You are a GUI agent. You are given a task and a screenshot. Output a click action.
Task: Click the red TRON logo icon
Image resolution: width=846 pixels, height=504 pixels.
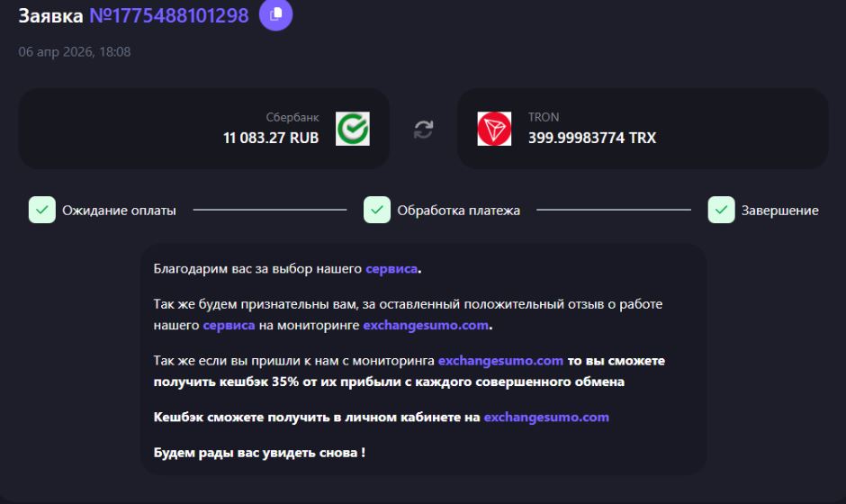tap(494, 129)
